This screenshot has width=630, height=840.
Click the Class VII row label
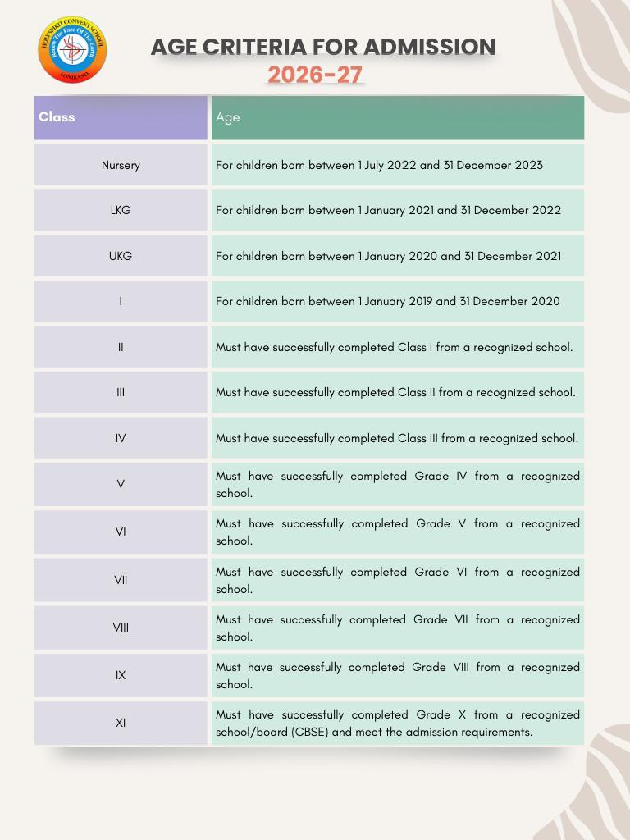[x=121, y=580]
